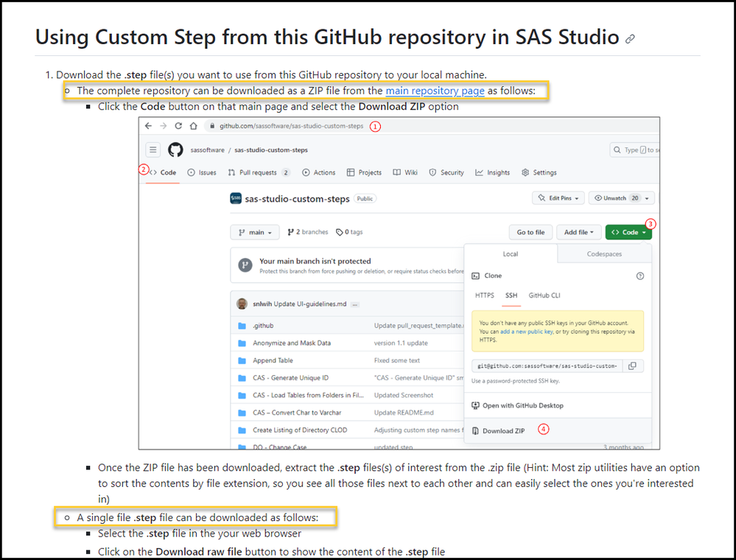Open the CAS - Generate Unique ID folder
This screenshot has height=560, width=736.
click(x=290, y=378)
